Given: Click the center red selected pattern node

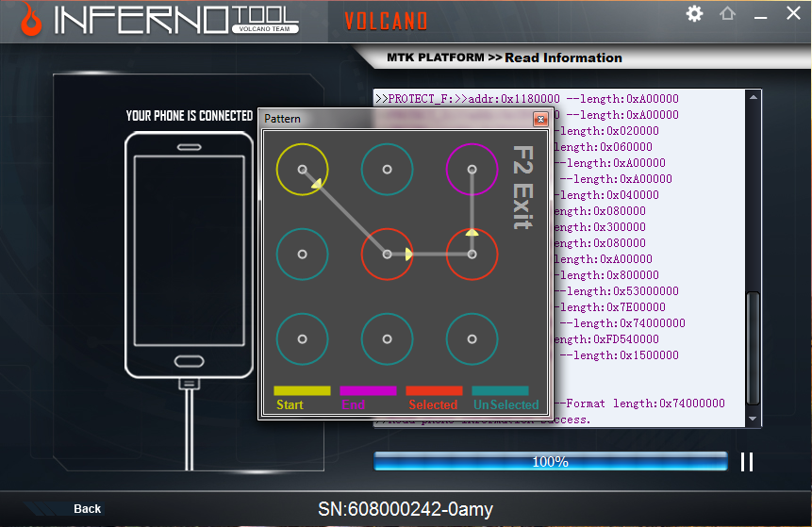Looking at the screenshot, I should click(x=387, y=255).
